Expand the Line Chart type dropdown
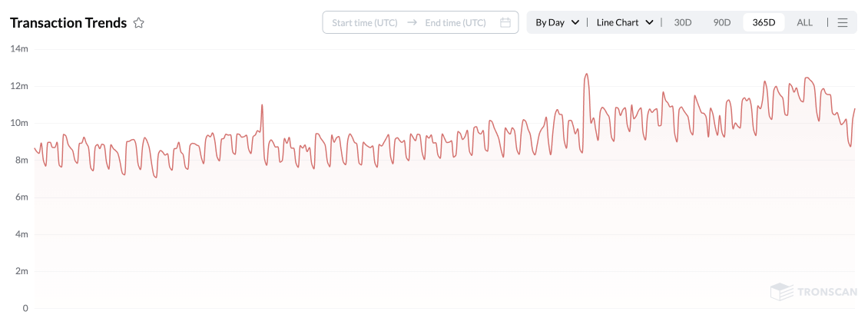868x318 pixels. [x=624, y=23]
